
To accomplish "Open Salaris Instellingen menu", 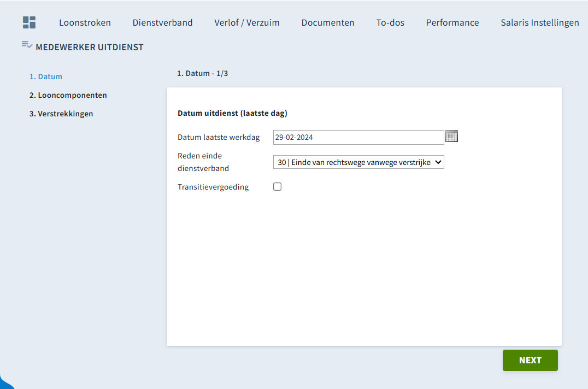I will click(x=539, y=22).
